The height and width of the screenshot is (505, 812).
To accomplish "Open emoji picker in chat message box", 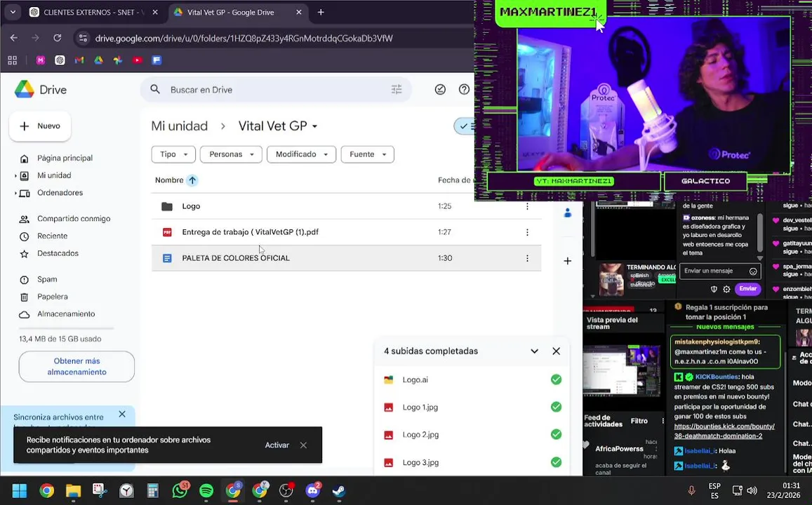I will tap(753, 271).
